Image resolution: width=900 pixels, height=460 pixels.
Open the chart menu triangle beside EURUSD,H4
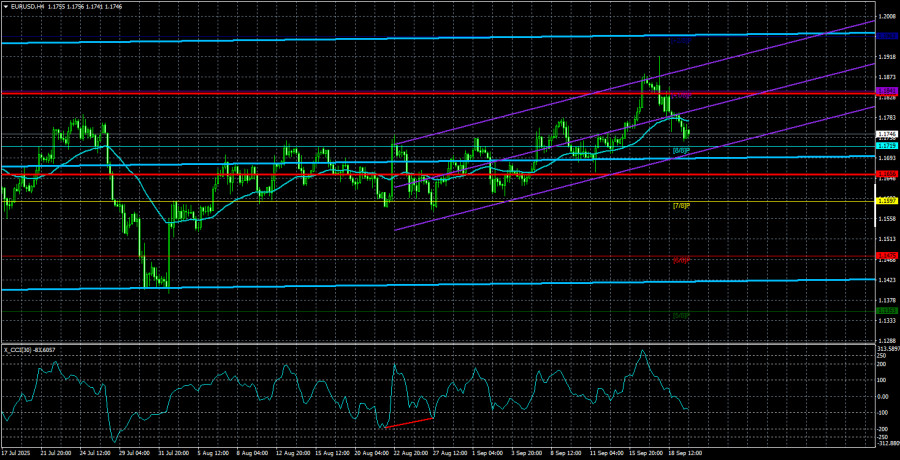pyautogui.click(x=6, y=5)
